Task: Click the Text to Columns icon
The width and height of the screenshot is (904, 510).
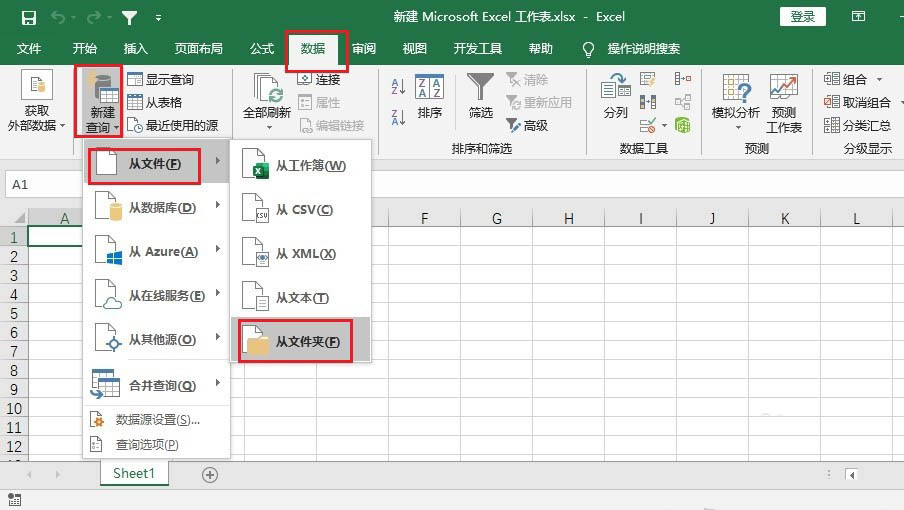Action: click(x=615, y=90)
